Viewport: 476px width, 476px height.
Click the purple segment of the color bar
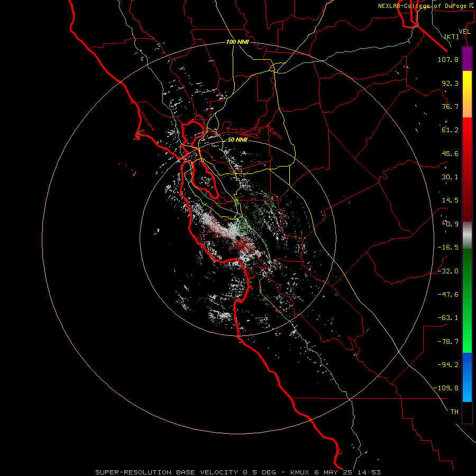(467, 59)
